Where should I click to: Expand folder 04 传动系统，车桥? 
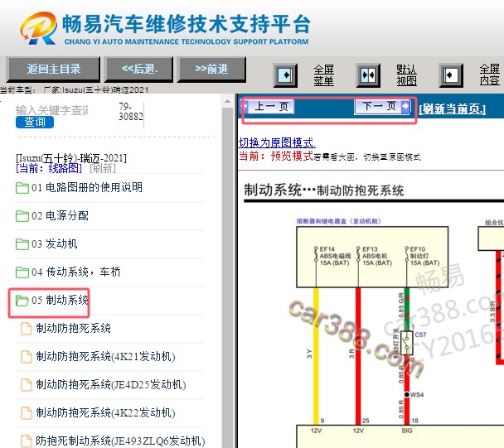[76, 272]
